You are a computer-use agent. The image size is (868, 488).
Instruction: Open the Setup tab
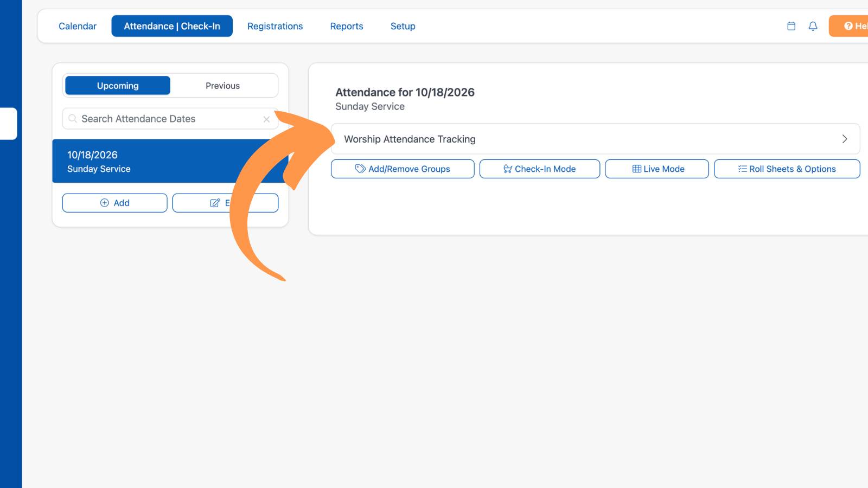403,26
